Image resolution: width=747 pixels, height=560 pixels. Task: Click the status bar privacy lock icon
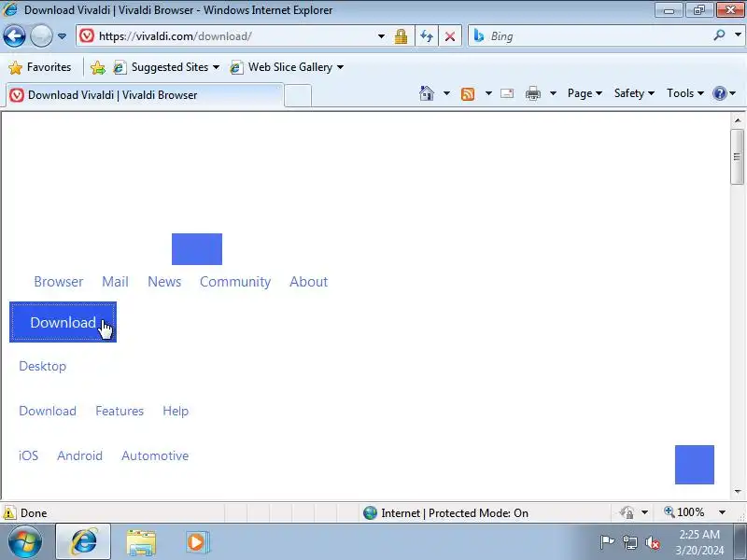[x=627, y=512]
